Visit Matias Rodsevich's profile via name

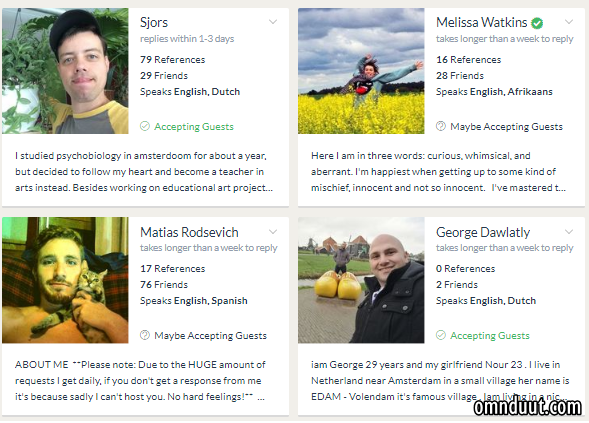point(189,232)
